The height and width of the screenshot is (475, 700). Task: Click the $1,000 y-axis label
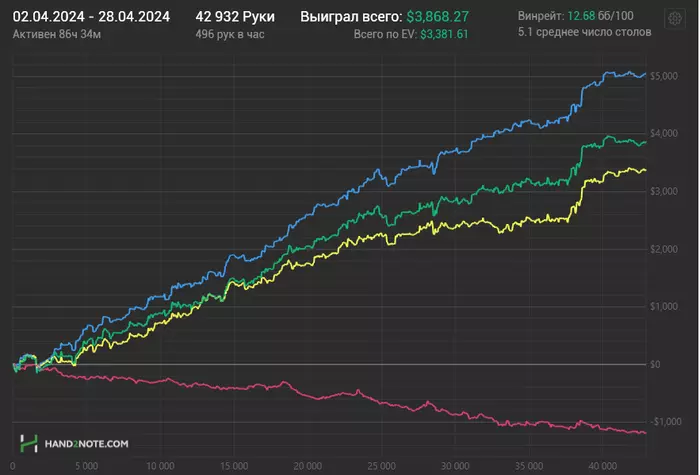(664, 306)
